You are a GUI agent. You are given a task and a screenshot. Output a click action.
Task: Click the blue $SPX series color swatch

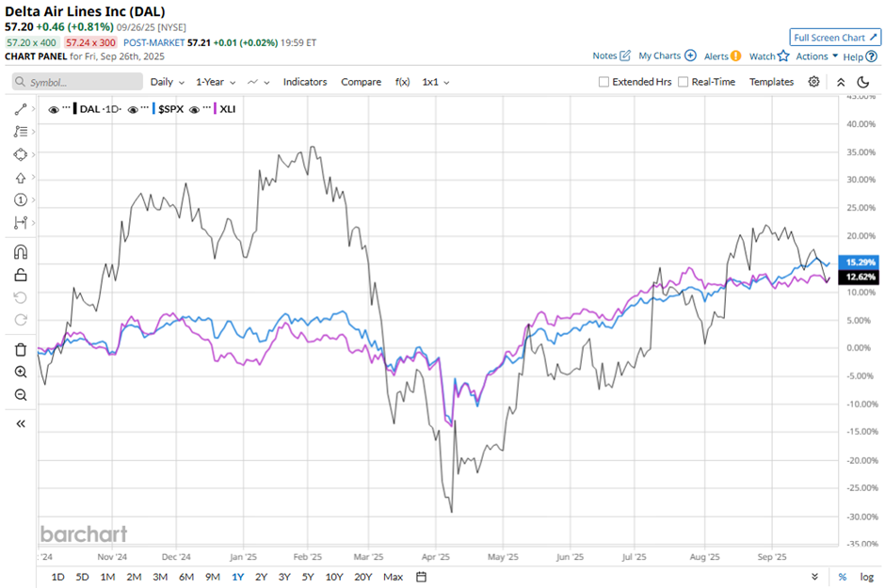point(153,109)
